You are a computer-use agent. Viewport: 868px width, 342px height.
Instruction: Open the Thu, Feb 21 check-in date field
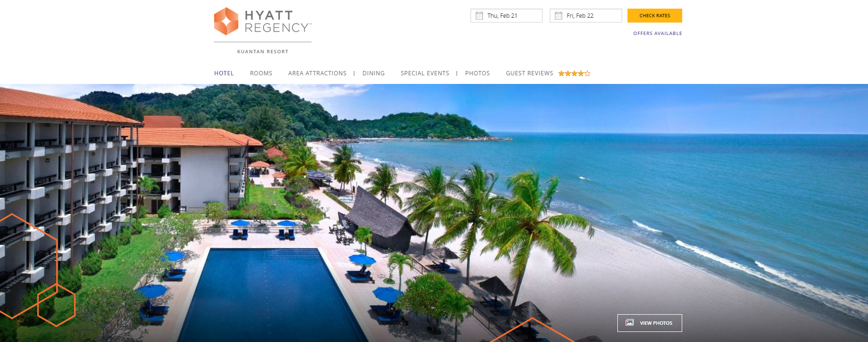(x=506, y=16)
